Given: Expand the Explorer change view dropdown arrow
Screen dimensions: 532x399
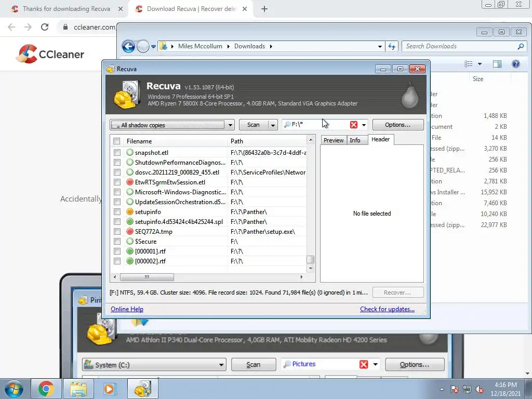Looking at the screenshot, I should coord(480,64).
